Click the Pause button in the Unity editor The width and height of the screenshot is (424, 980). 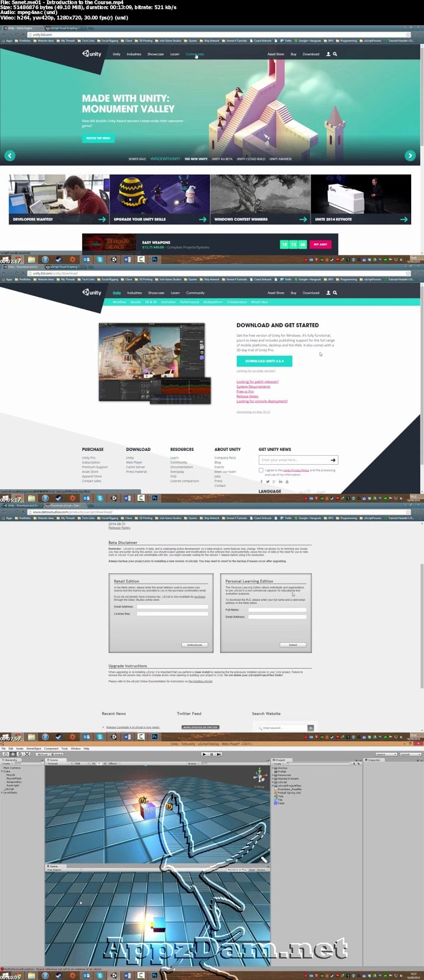[x=211, y=755]
